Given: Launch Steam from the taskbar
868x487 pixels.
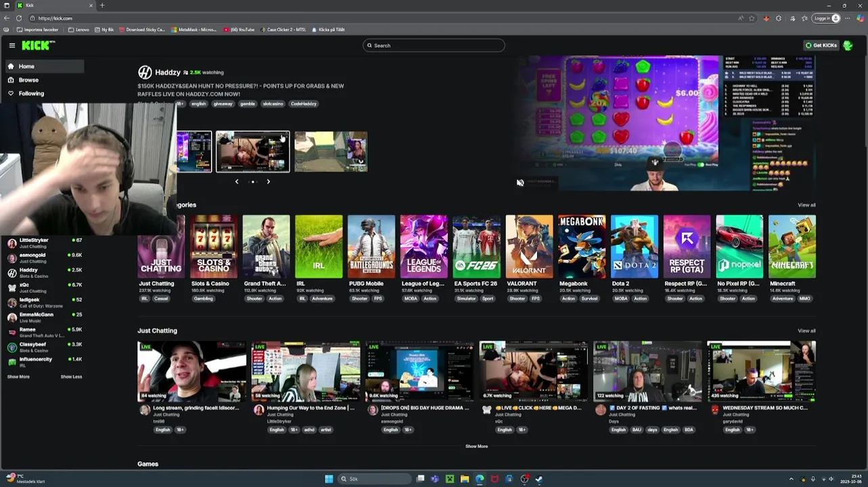Looking at the screenshot, I should [x=539, y=479].
